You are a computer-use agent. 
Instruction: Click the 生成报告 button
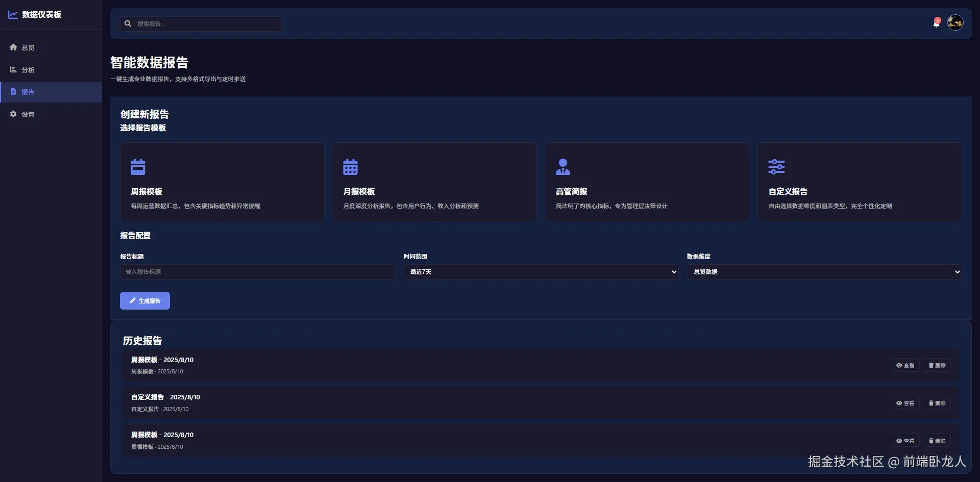145,301
